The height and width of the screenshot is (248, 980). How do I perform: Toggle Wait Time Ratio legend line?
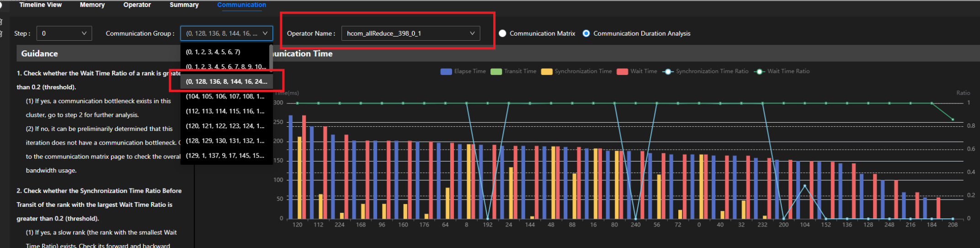point(759,71)
